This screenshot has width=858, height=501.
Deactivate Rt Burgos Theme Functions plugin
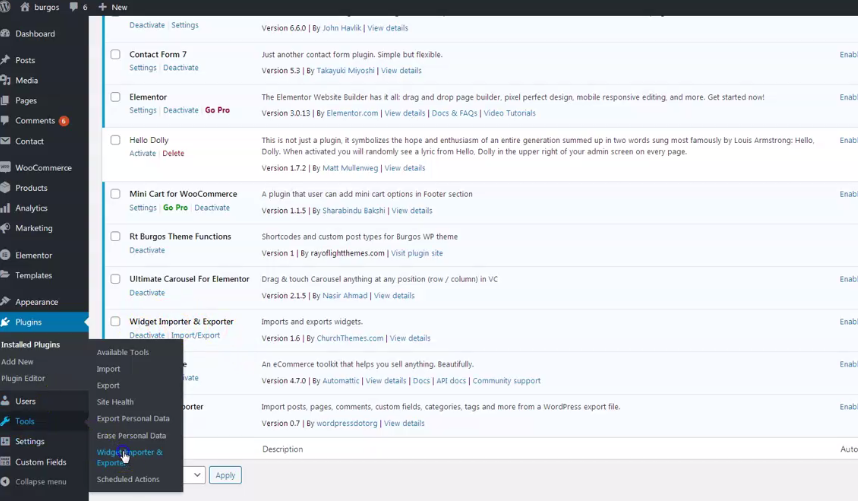click(x=147, y=250)
